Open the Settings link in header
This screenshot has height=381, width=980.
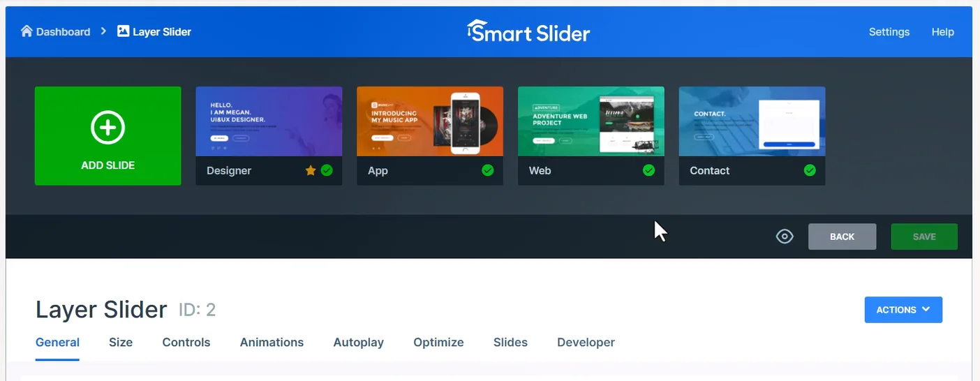[889, 32]
